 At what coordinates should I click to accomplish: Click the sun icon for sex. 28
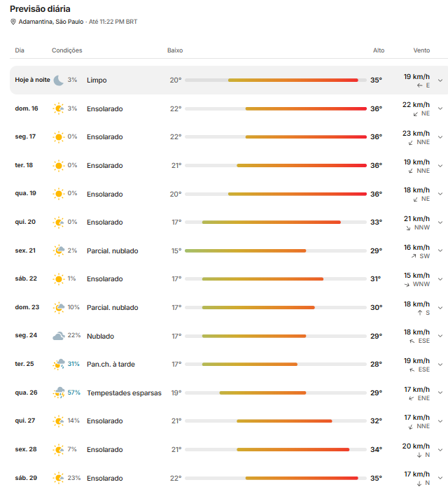point(58,450)
